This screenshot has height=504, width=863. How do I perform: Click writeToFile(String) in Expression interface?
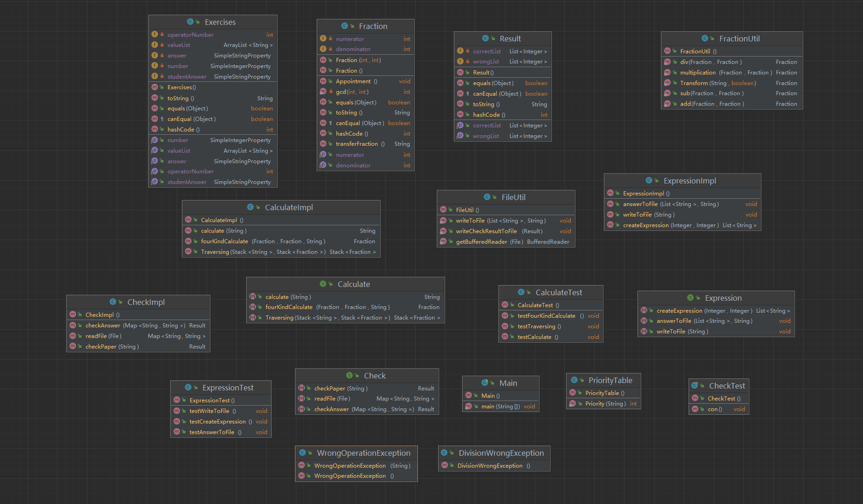[x=716, y=332]
